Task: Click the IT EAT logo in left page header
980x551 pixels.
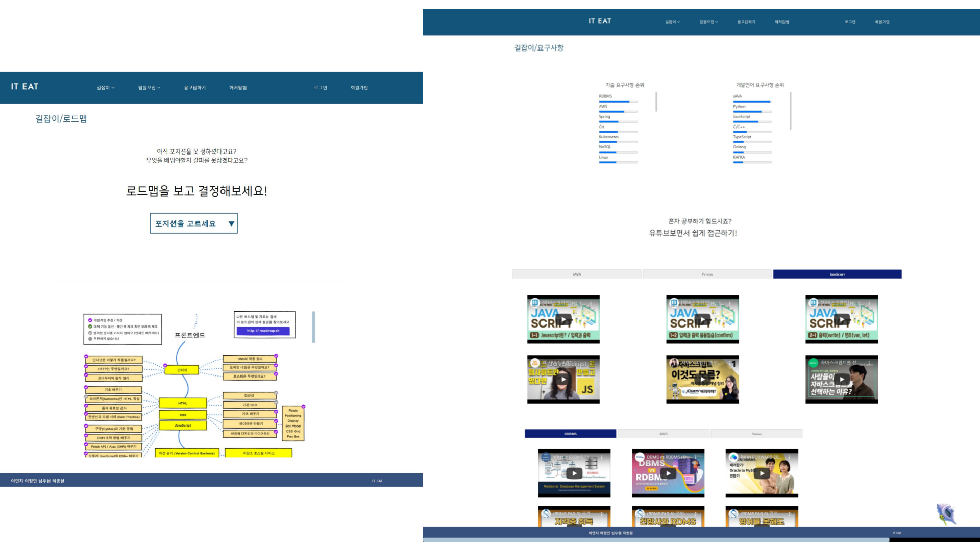Action: [x=24, y=87]
